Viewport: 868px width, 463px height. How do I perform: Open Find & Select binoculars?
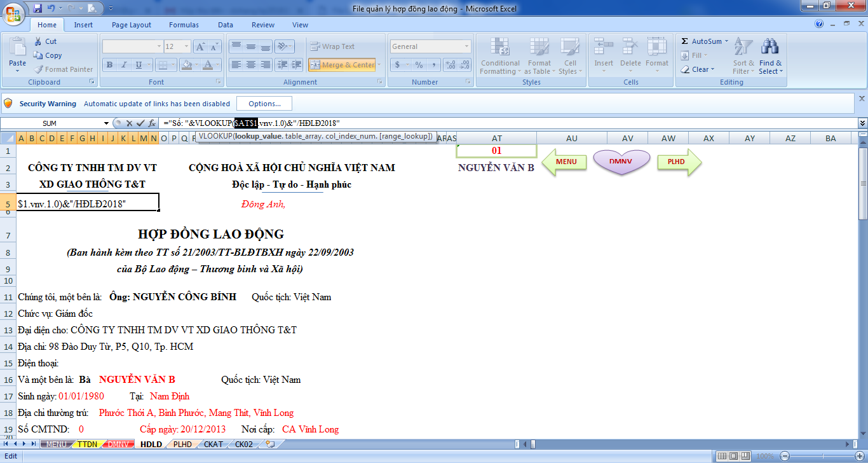pos(770,50)
